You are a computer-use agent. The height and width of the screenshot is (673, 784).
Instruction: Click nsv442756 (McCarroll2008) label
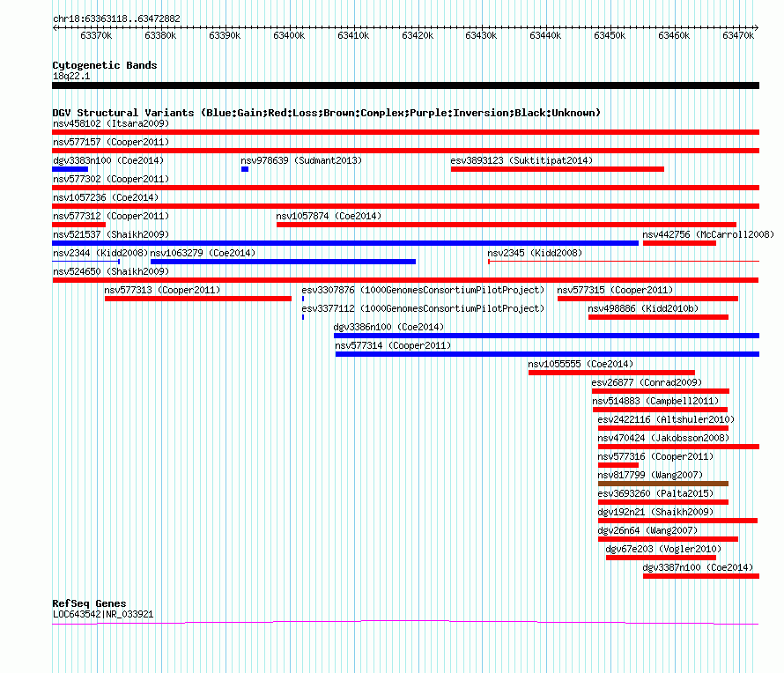point(708,234)
